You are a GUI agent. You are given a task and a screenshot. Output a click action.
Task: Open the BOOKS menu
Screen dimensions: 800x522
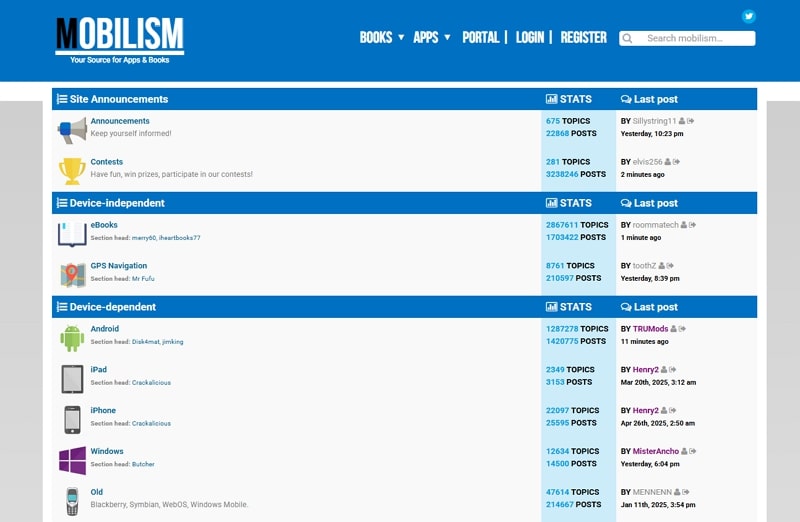[x=376, y=37]
